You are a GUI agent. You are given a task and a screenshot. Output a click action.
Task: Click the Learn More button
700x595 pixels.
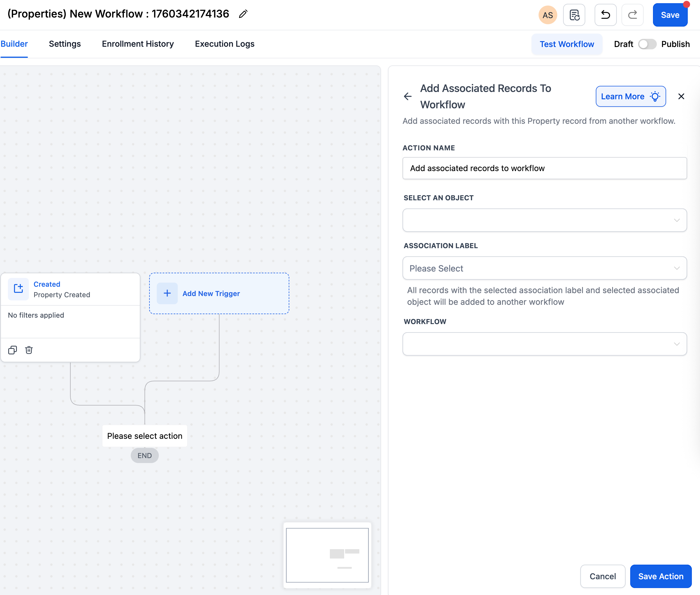[x=630, y=96]
